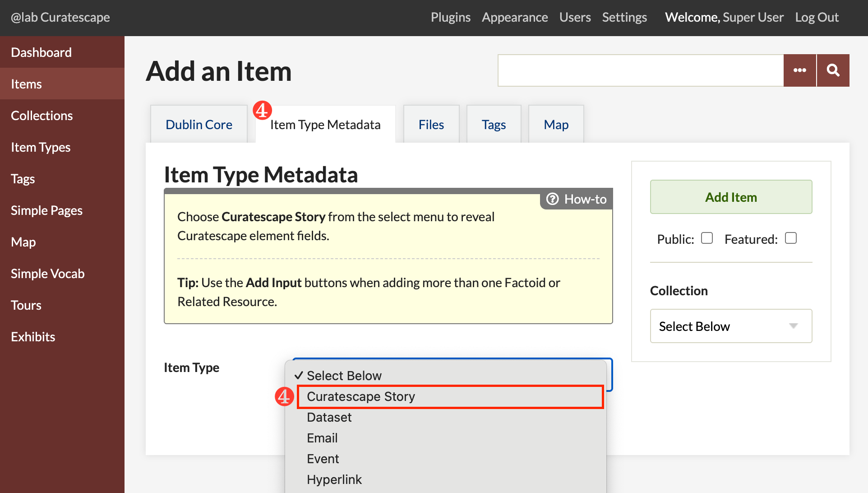Open Tags in the sidebar
868x493 pixels.
click(x=62, y=179)
